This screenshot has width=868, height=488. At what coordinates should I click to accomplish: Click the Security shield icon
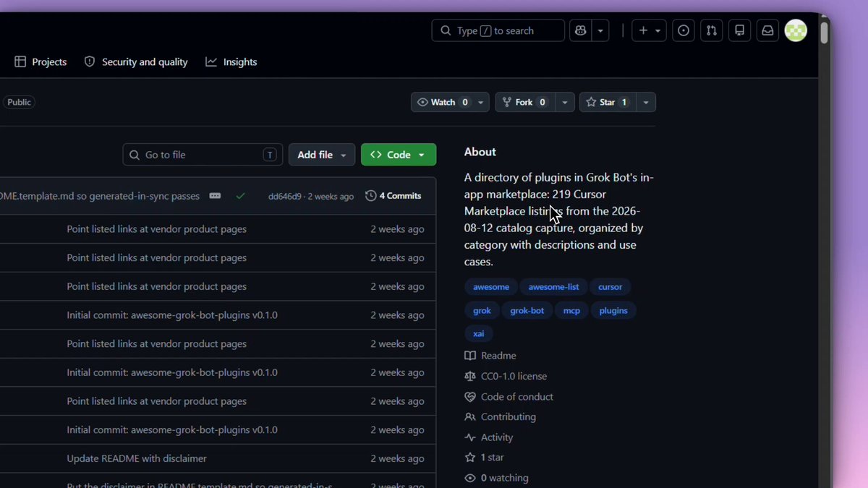pos(90,62)
